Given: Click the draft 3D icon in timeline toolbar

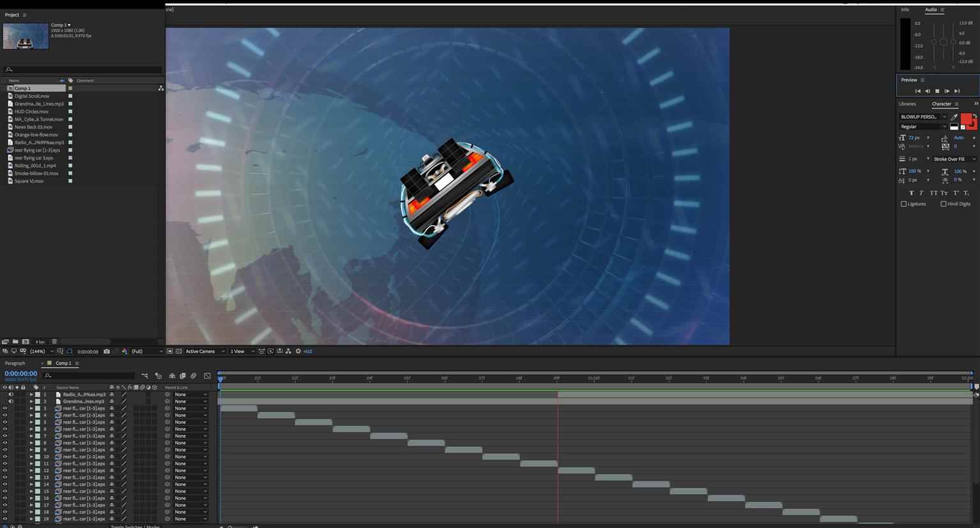Looking at the screenshot, I should click(x=158, y=376).
